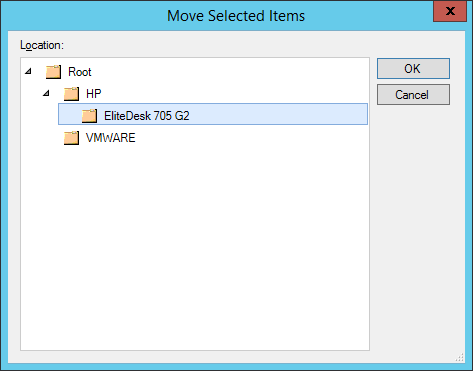The width and height of the screenshot is (473, 371).
Task: Close the dialog with the red X
Action: [450, 11]
